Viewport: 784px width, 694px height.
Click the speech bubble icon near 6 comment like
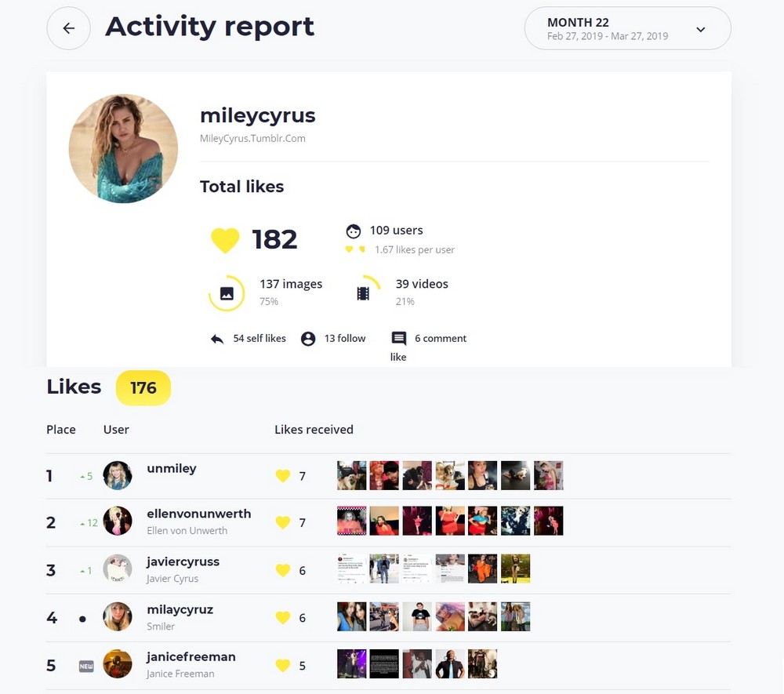tap(400, 338)
